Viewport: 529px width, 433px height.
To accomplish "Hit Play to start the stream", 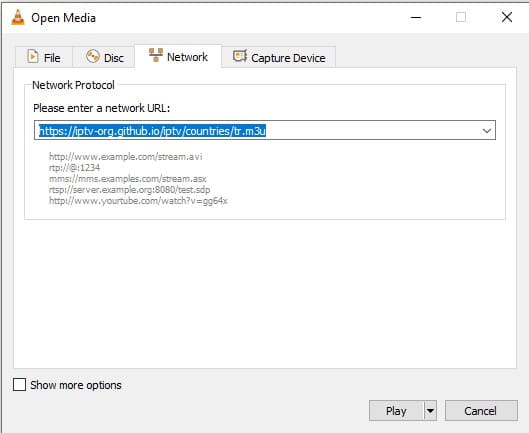I will 396,411.
